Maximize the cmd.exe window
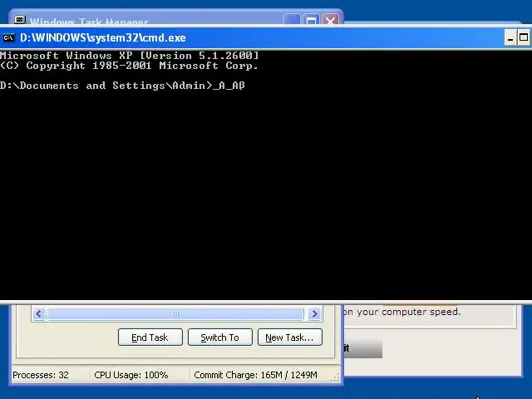 524,37
